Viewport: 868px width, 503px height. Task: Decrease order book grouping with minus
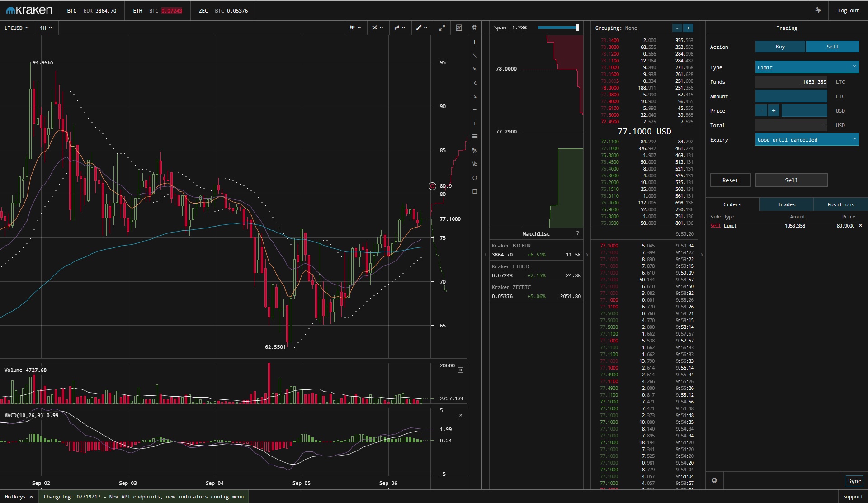677,28
